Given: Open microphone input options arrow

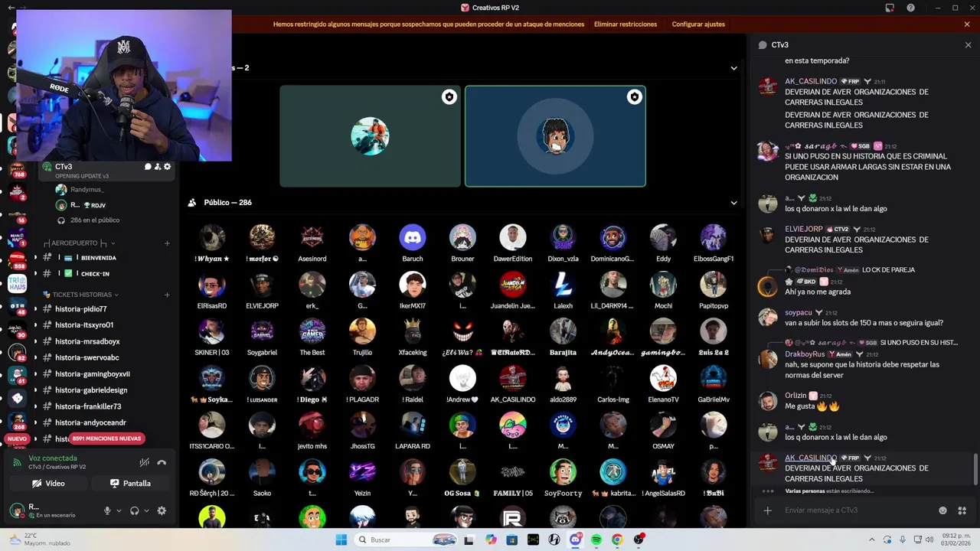Looking at the screenshot, I should click(118, 510).
